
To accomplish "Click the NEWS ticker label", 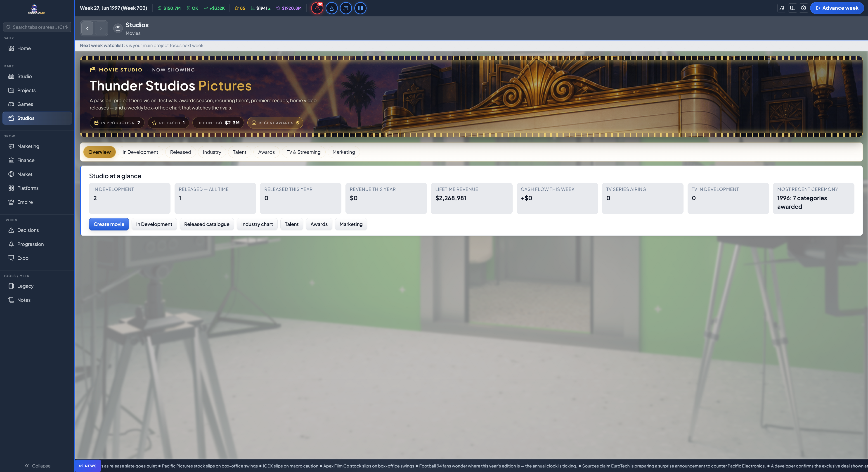I will tap(88, 466).
